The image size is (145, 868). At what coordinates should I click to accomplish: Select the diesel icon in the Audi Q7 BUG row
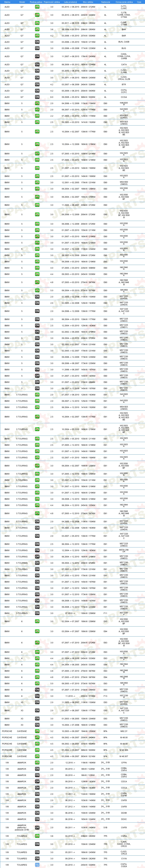click(x=37, y=48)
